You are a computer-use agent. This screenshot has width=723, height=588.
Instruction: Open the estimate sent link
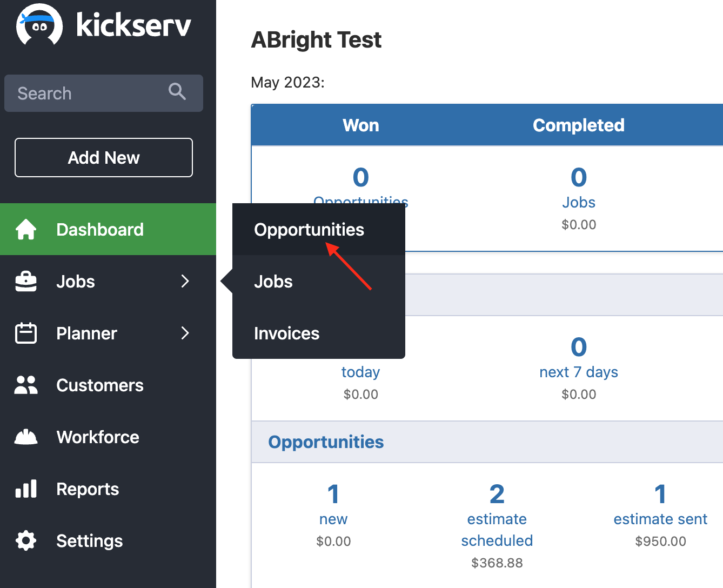[x=660, y=519]
